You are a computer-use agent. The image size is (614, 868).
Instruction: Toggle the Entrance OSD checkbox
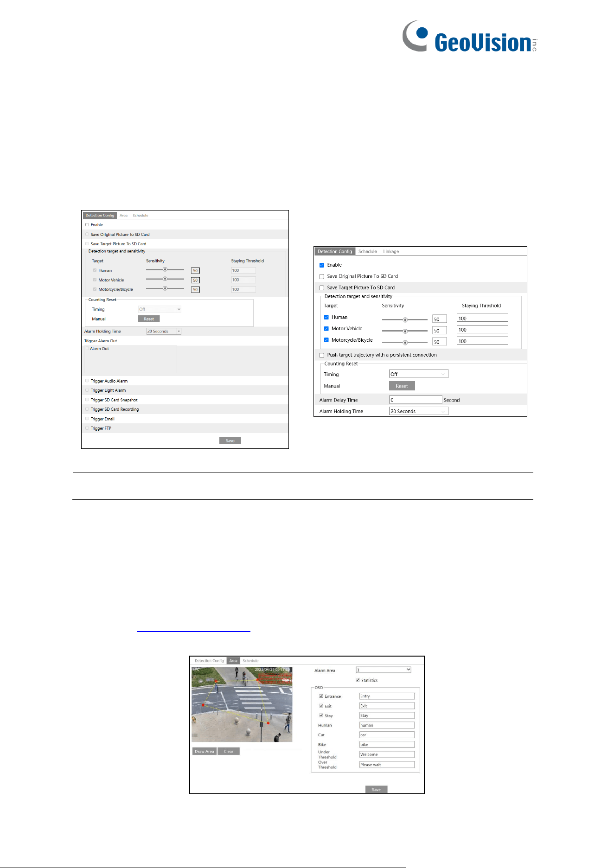click(x=321, y=696)
